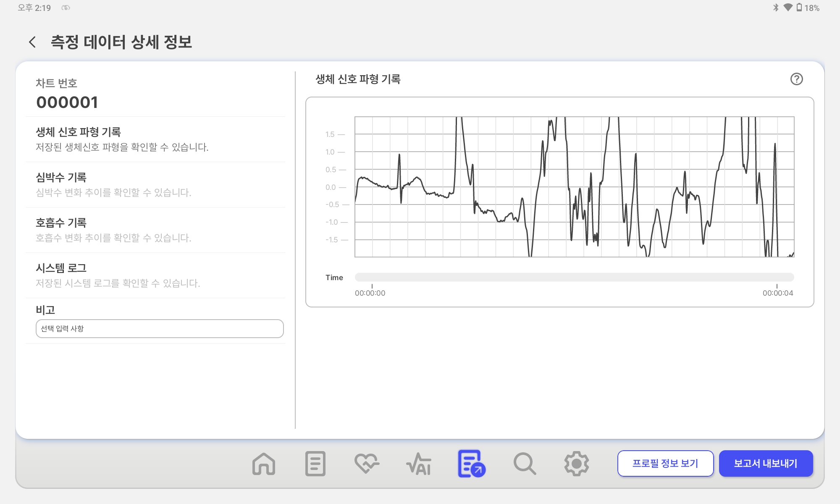Select 호흡수 기록 menu item

coord(155,230)
